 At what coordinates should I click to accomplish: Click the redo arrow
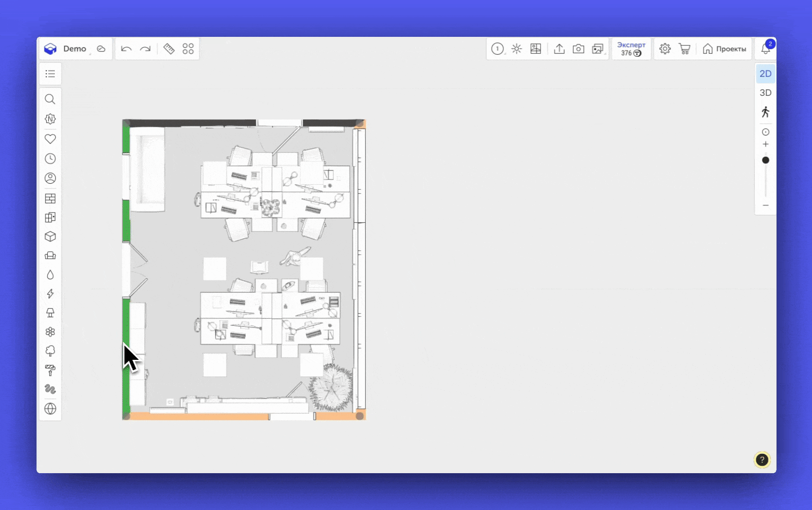coord(146,49)
